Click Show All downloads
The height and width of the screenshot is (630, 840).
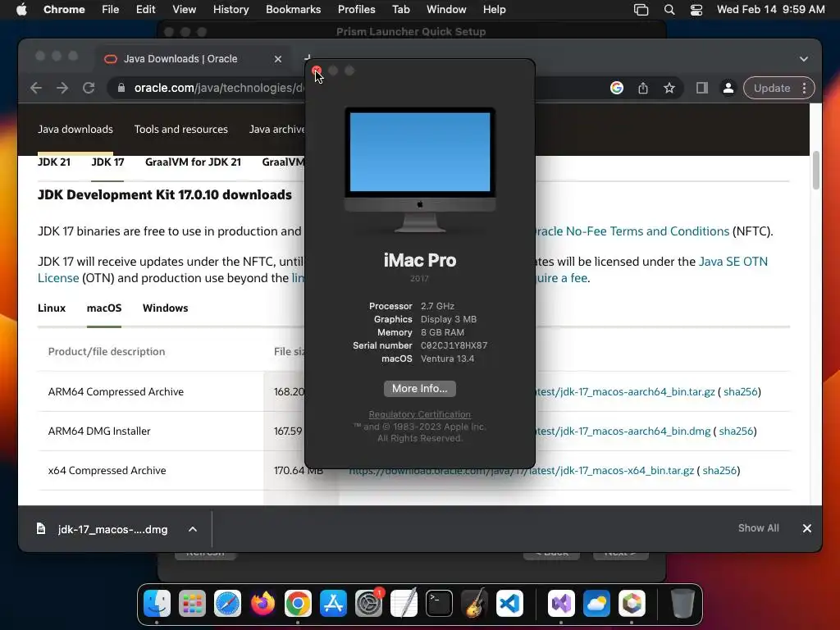[x=758, y=528]
